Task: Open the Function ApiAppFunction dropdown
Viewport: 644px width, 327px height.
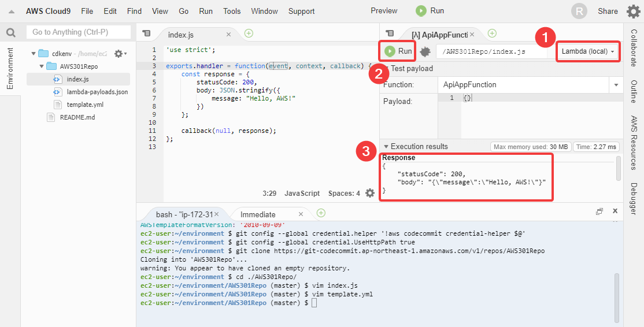Action: tap(616, 85)
